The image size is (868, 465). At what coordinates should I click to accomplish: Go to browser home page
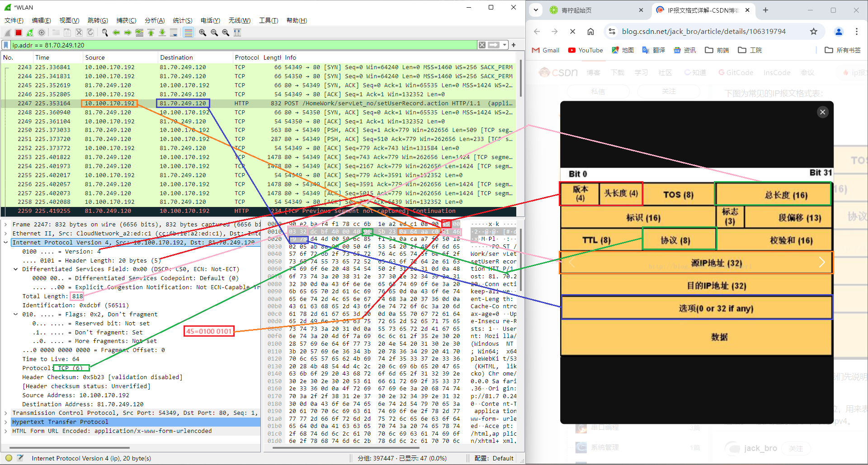[590, 32]
